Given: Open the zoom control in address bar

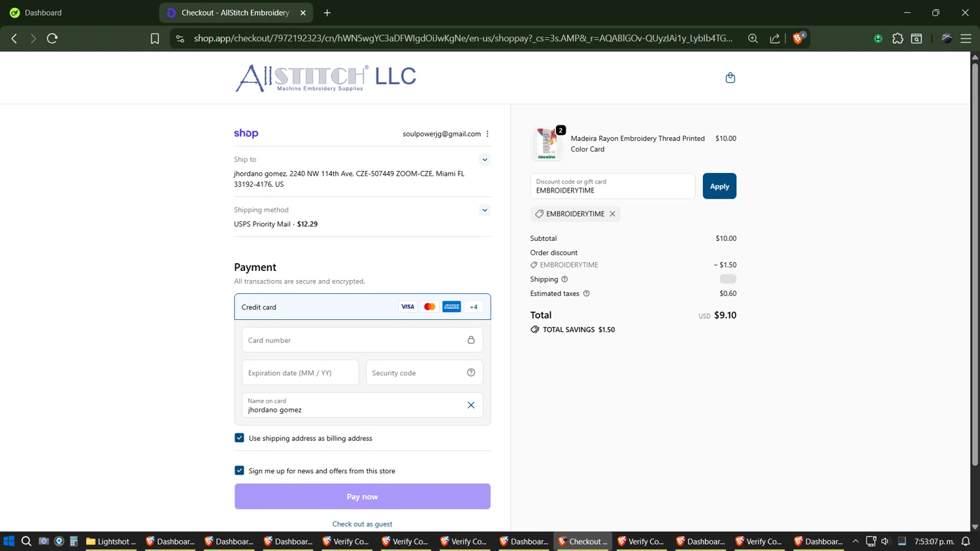Looking at the screenshot, I should coord(753,39).
